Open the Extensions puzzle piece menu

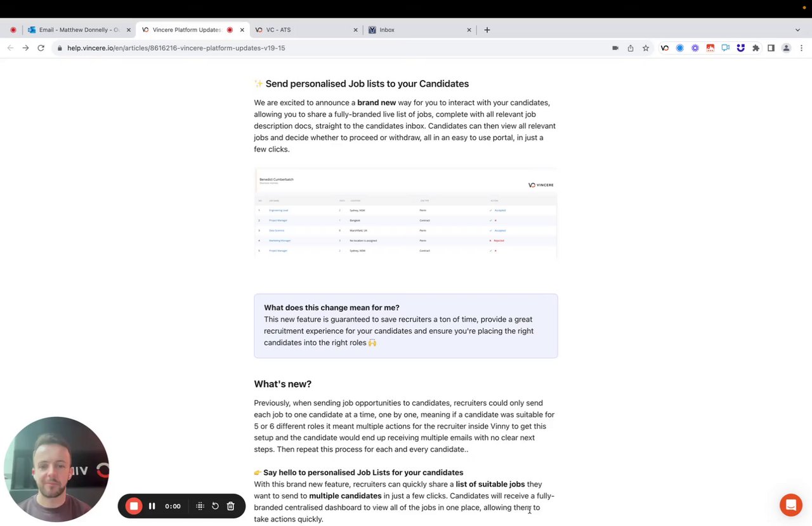756,48
